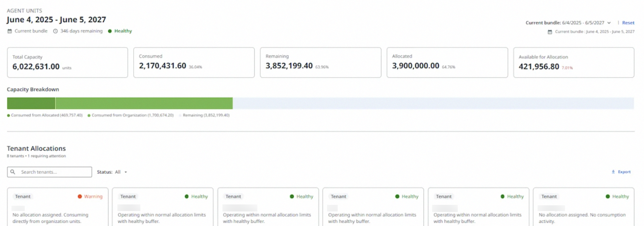Open the Status: All filter dropdown

pyautogui.click(x=112, y=172)
